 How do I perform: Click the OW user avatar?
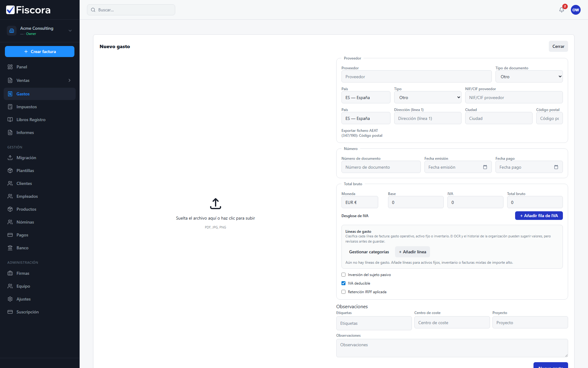pyautogui.click(x=575, y=10)
